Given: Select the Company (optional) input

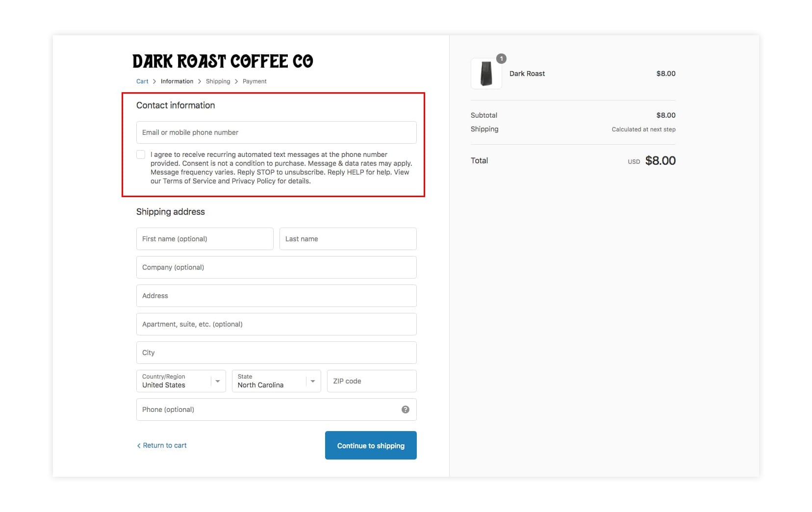Looking at the screenshot, I should point(276,267).
